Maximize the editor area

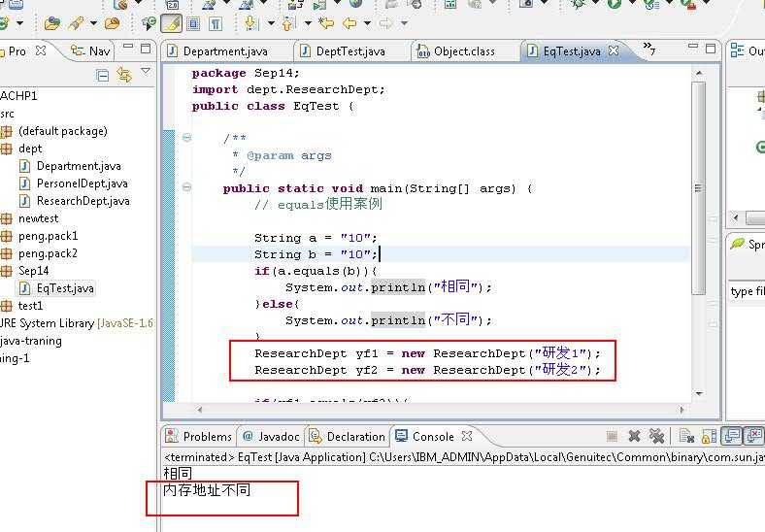711,48
